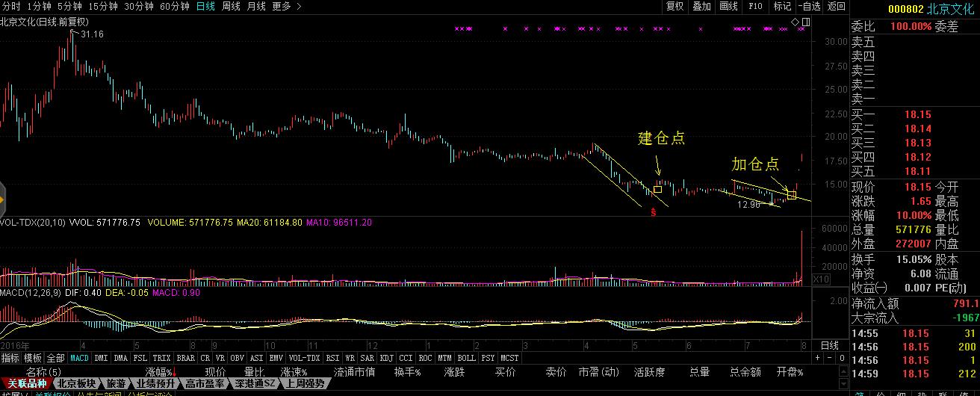Viewport: 980px width, 396px height.
Task: Remove stock via -自选 button
Action: [808, 6]
